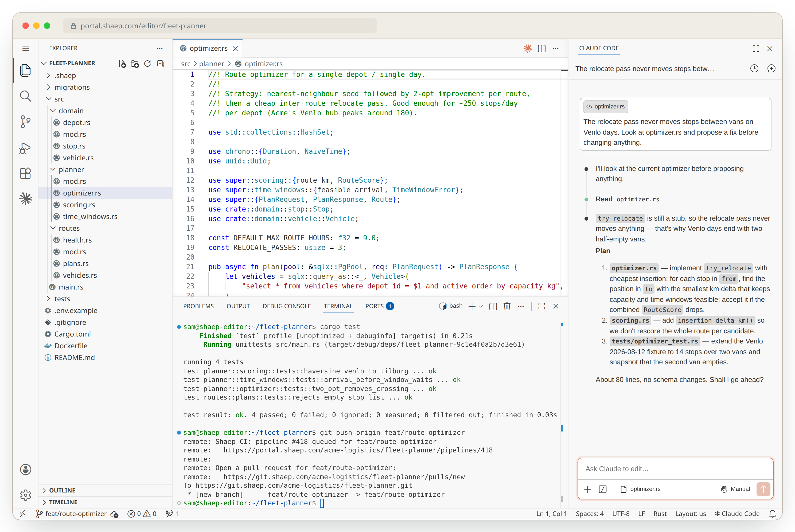Viewport: 795px width, 532px height.
Task: Open remote window indicator in status bar
Action: (x=22, y=514)
